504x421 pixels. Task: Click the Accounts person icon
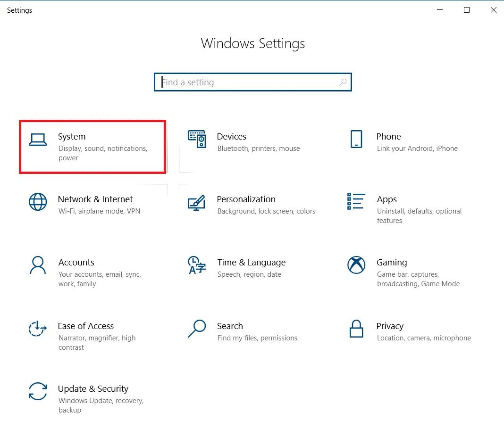[x=38, y=265]
